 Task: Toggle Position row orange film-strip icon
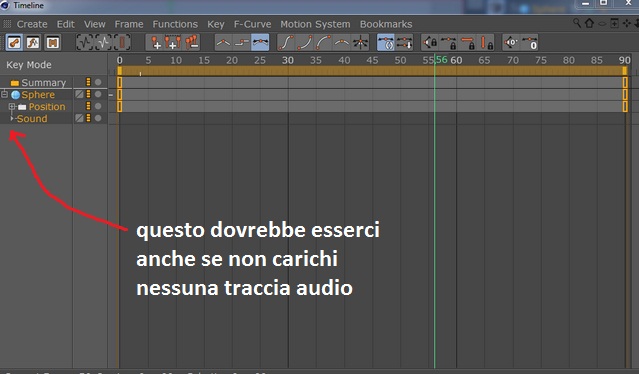point(88,106)
